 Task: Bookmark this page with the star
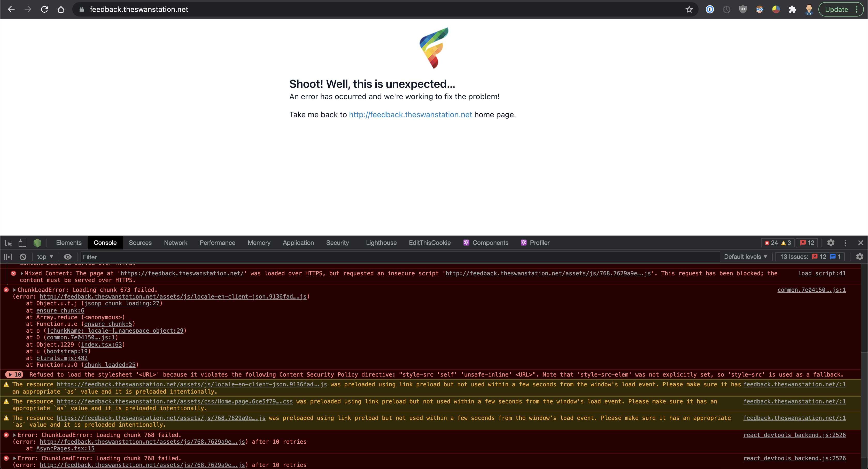689,10
